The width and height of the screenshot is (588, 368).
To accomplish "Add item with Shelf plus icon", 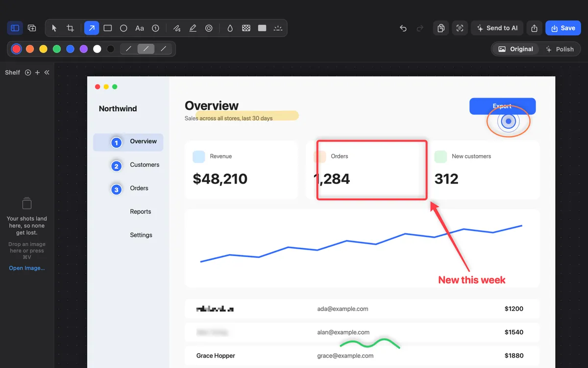I will (37, 73).
